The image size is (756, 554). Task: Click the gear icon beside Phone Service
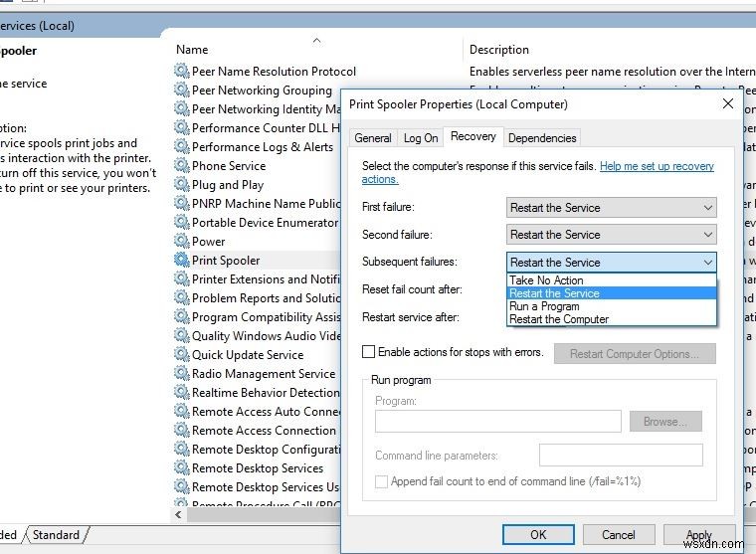click(x=181, y=165)
